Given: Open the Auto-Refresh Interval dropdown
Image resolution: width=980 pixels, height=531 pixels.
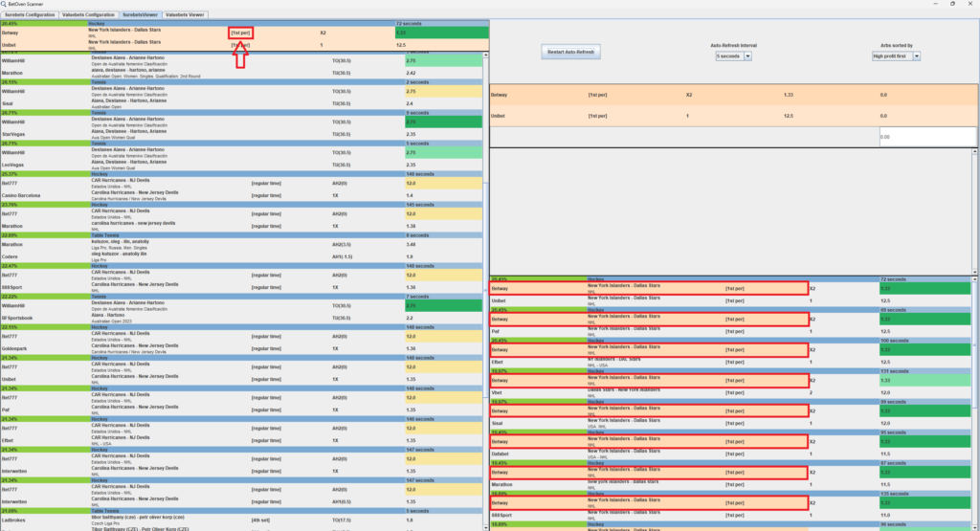Looking at the screenshot, I should 733,56.
